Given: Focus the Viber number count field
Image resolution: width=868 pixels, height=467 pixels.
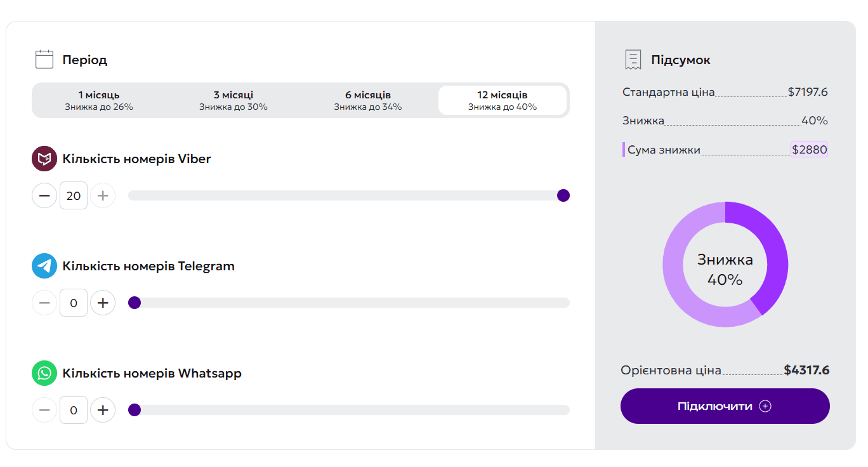Looking at the screenshot, I should pyautogui.click(x=74, y=195).
